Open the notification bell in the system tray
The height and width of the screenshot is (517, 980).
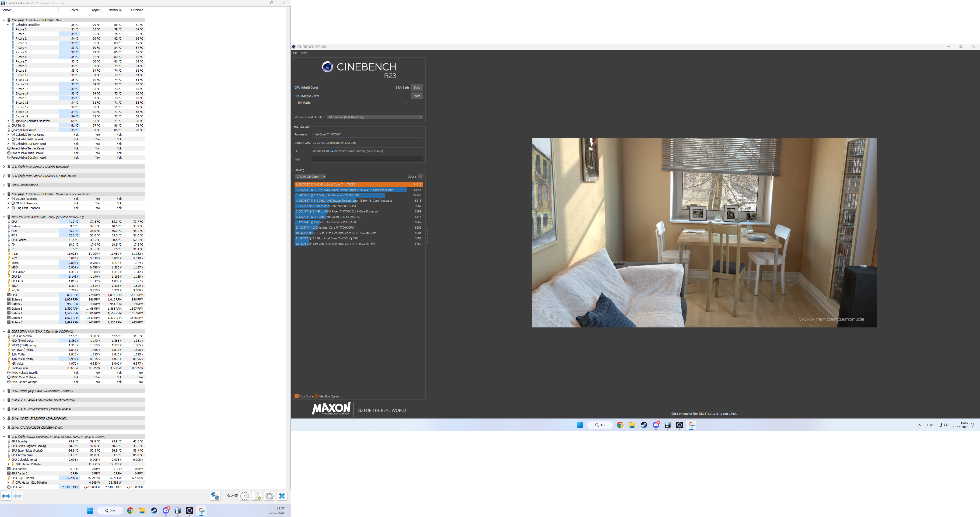(972, 425)
